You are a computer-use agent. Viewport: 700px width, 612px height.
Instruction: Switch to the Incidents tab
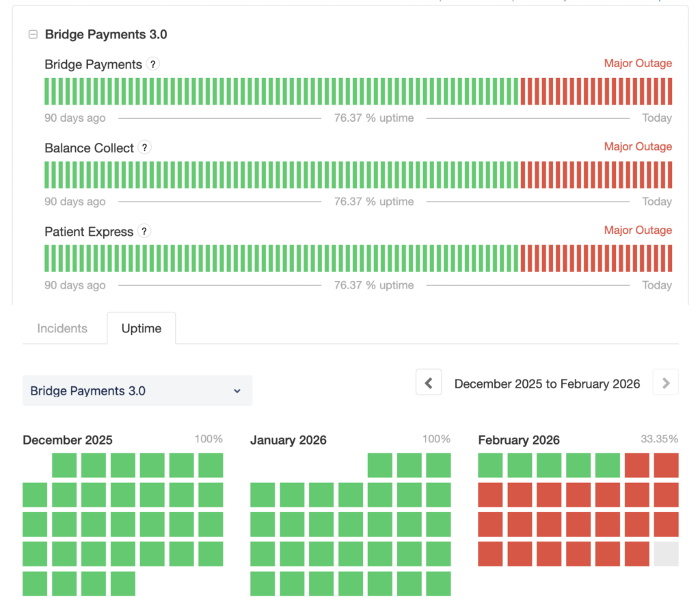pyautogui.click(x=62, y=328)
